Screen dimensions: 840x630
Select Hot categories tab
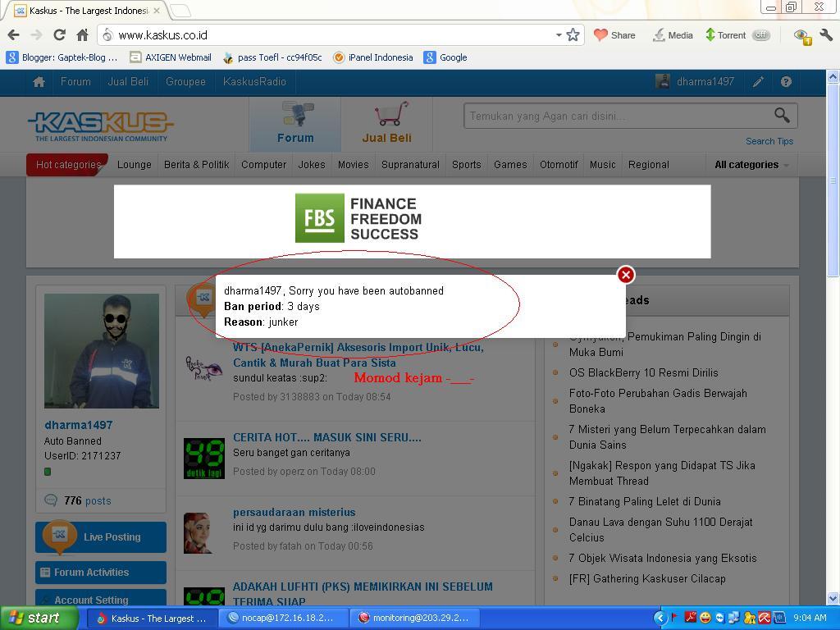coord(68,164)
